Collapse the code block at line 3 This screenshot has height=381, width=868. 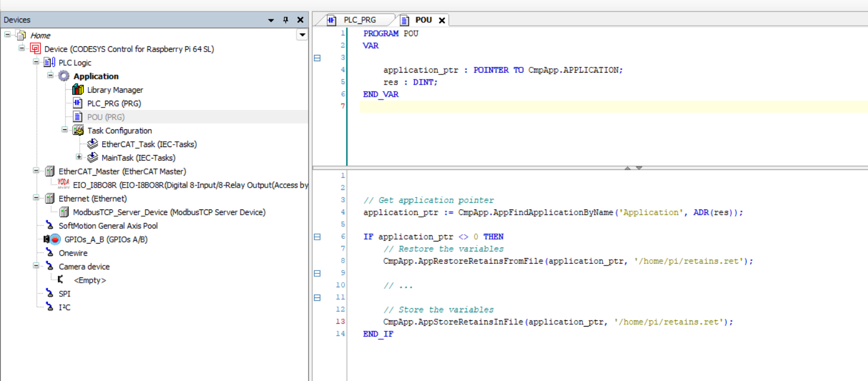click(317, 57)
